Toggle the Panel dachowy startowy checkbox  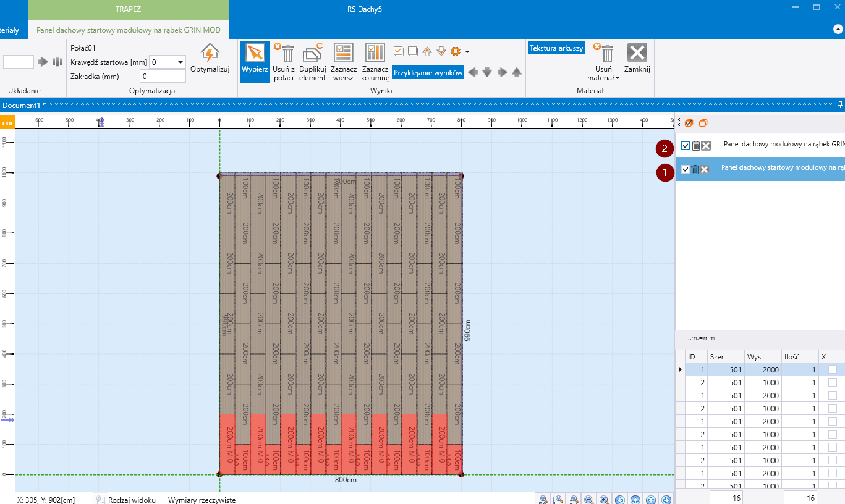click(685, 170)
